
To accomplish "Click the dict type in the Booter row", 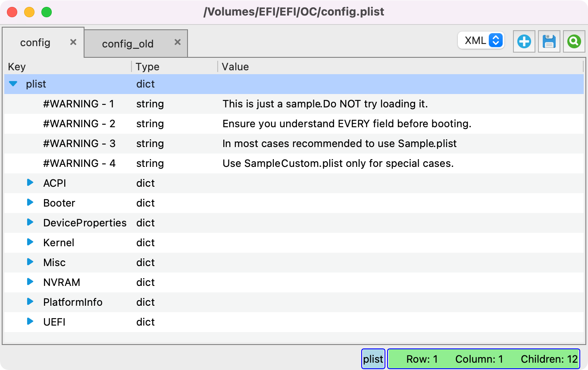I will coord(146,203).
